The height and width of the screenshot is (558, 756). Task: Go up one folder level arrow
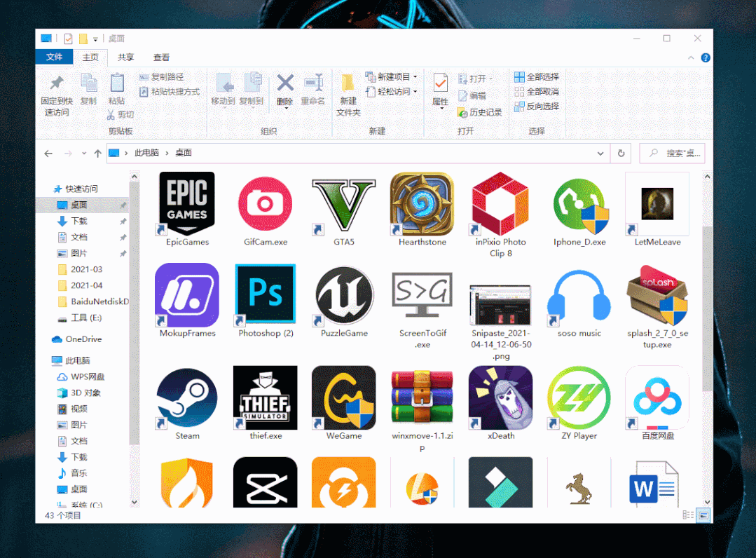(x=98, y=154)
